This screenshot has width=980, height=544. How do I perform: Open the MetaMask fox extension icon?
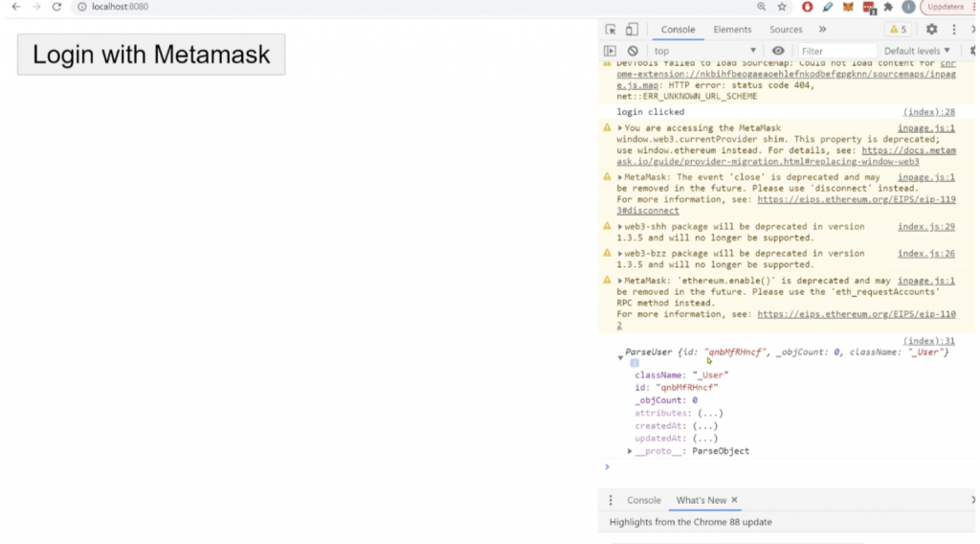point(848,7)
